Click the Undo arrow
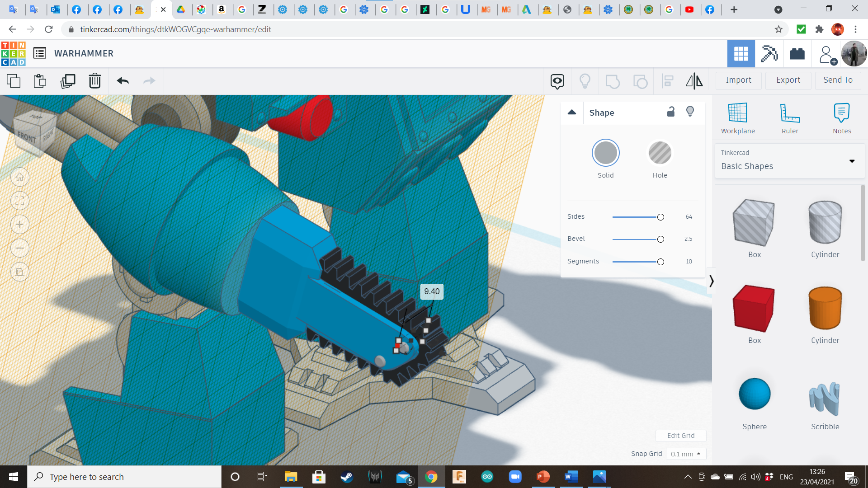 [x=123, y=81]
